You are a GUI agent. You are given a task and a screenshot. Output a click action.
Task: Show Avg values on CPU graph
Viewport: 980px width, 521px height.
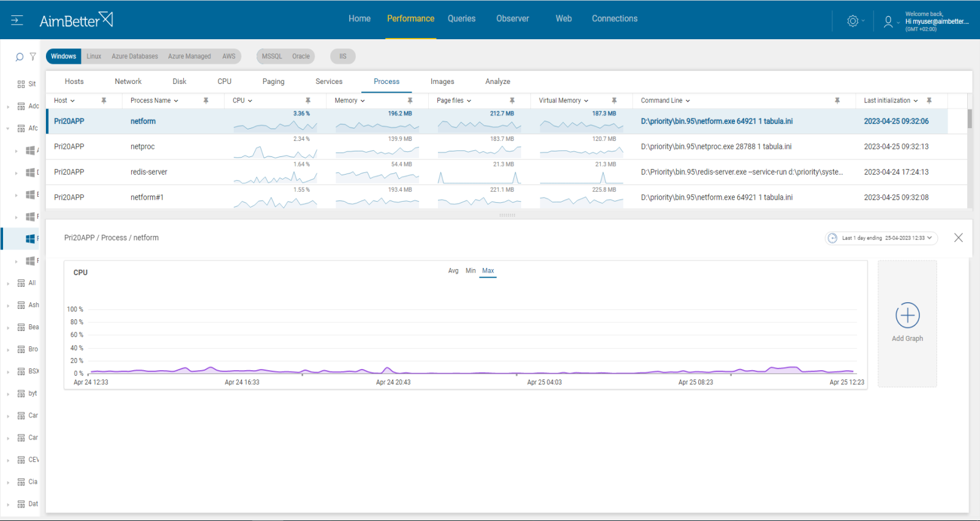(453, 271)
